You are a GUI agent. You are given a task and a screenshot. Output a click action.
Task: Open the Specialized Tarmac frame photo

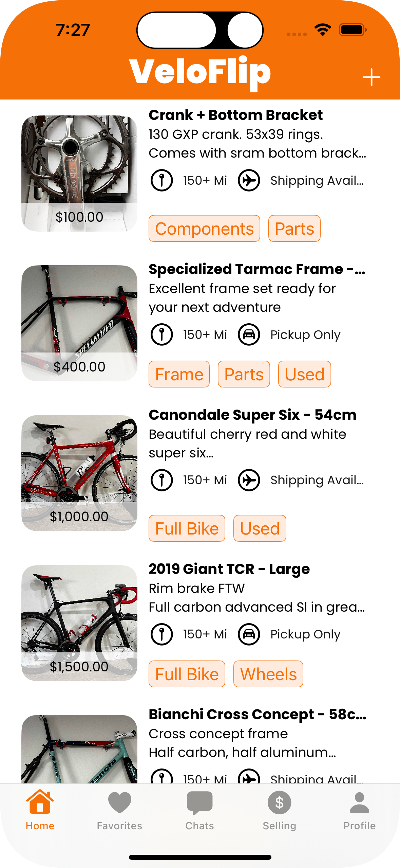[79, 323]
